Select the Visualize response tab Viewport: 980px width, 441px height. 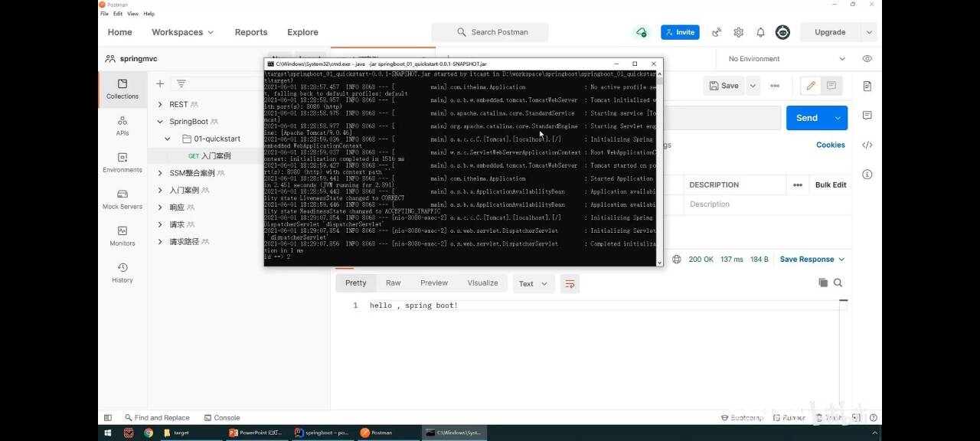point(482,283)
